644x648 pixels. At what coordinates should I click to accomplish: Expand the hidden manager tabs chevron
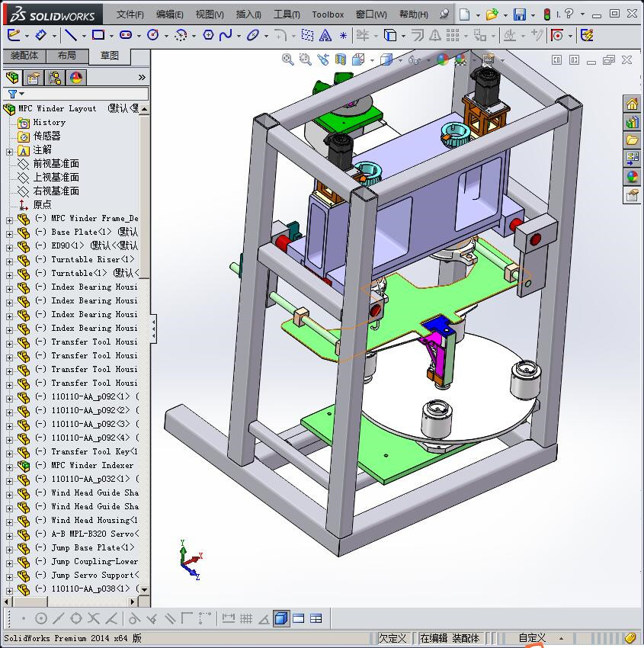click(x=142, y=77)
